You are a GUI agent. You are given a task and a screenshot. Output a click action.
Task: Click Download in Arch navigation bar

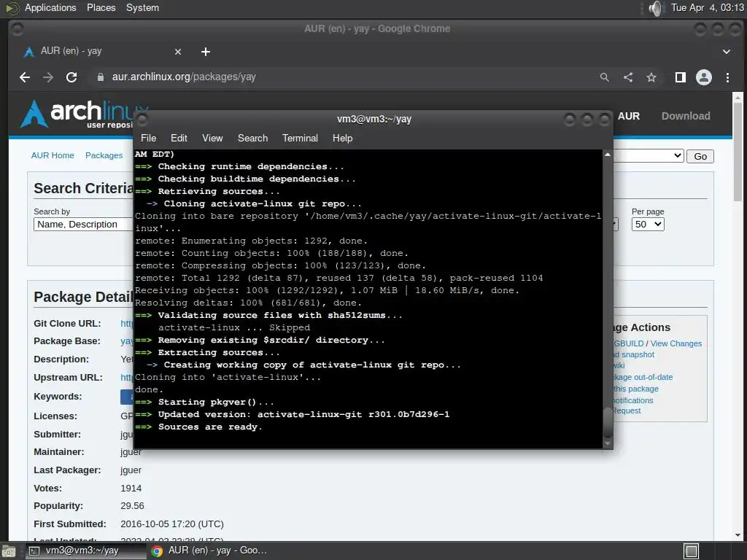click(686, 116)
